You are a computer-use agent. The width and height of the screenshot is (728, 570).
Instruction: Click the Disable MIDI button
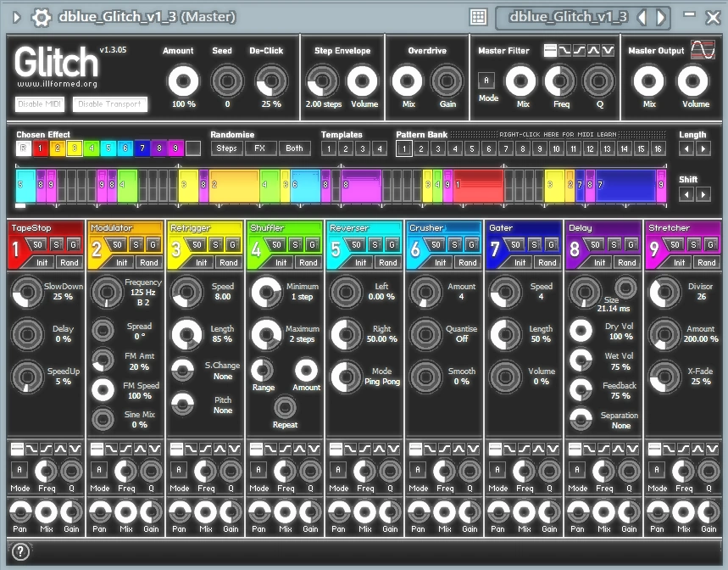[x=39, y=104]
